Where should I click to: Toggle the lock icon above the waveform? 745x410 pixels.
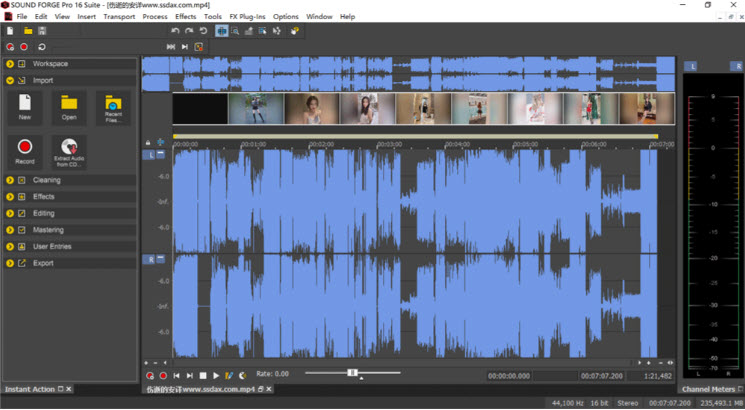[148, 142]
